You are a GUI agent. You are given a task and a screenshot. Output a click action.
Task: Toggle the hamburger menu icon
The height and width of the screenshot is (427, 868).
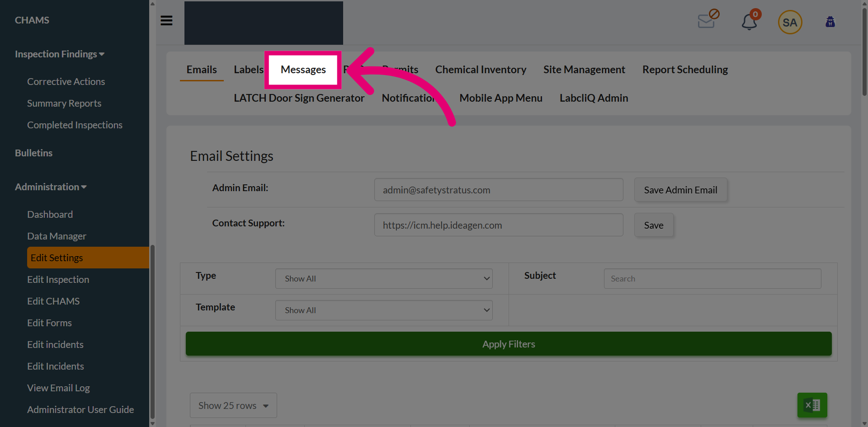166,20
